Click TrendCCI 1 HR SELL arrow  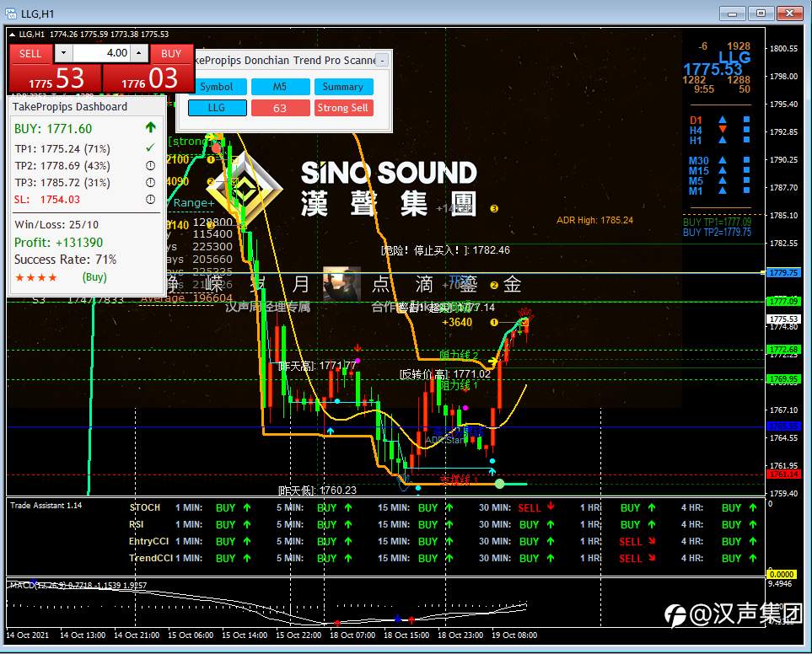click(x=652, y=558)
